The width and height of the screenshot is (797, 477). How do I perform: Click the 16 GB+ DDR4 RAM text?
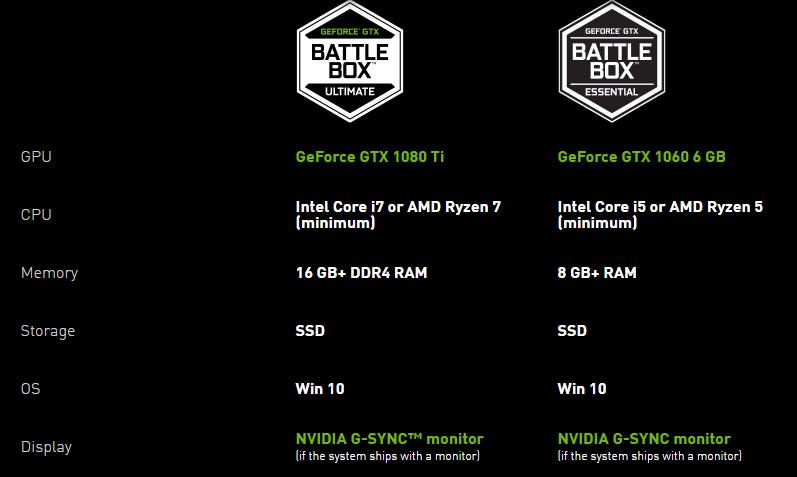pyautogui.click(x=361, y=273)
